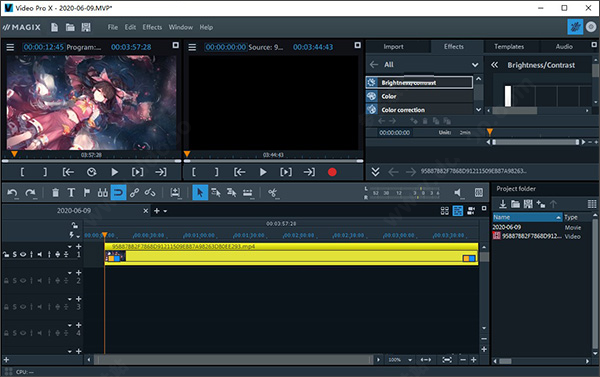Select the razor cut scissors tool

point(272,193)
